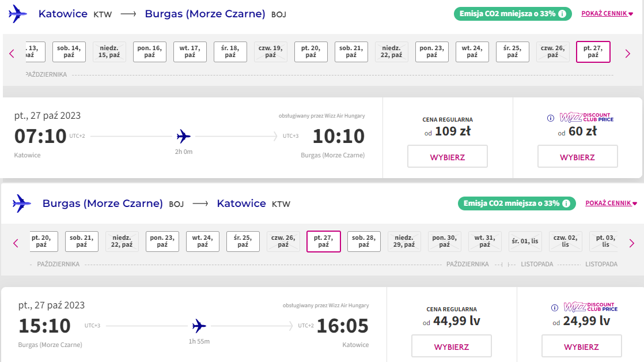This screenshot has width=644, height=362.
Task: Click the outbound Katowice–Burgas airplane icon
Action: (x=18, y=14)
